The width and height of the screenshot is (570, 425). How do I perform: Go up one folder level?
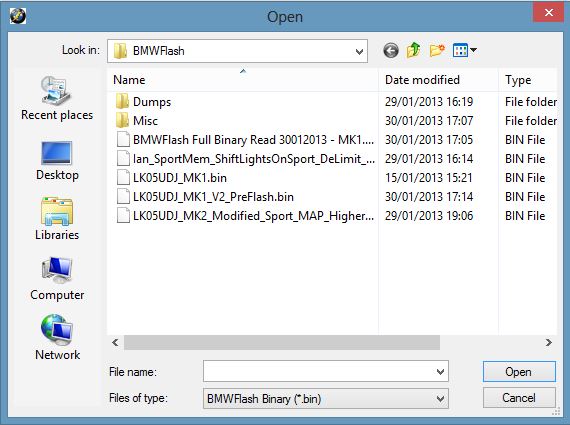(x=413, y=51)
